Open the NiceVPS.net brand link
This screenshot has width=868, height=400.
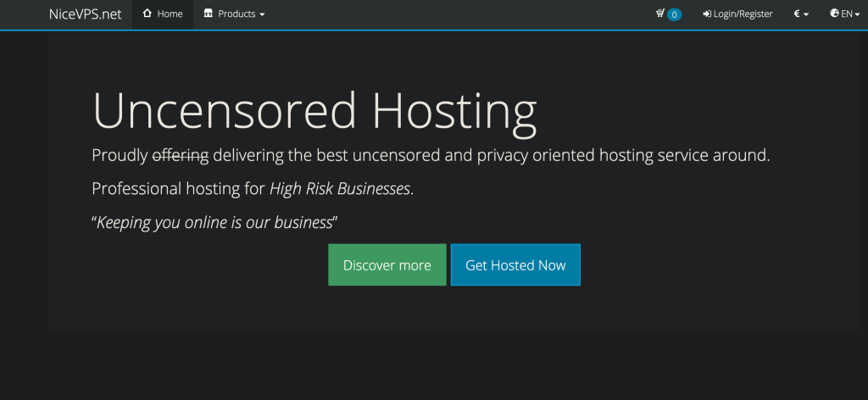point(86,14)
